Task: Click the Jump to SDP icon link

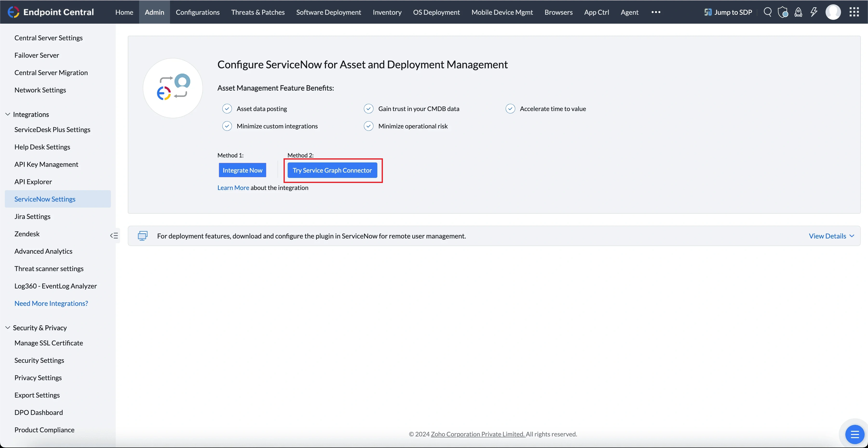Action: 728,12
